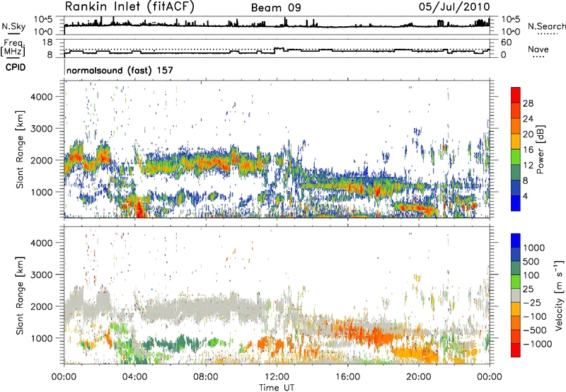The width and height of the screenshot is (566, 392).
Task: Select the 'normalsound (fast) 157' text
Action: 120,70
